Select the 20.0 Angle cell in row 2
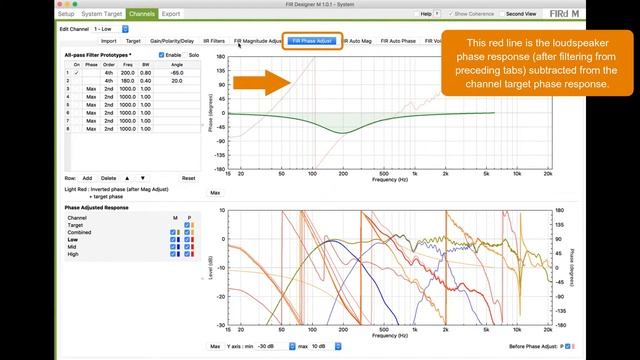 (x=177, y=81)
